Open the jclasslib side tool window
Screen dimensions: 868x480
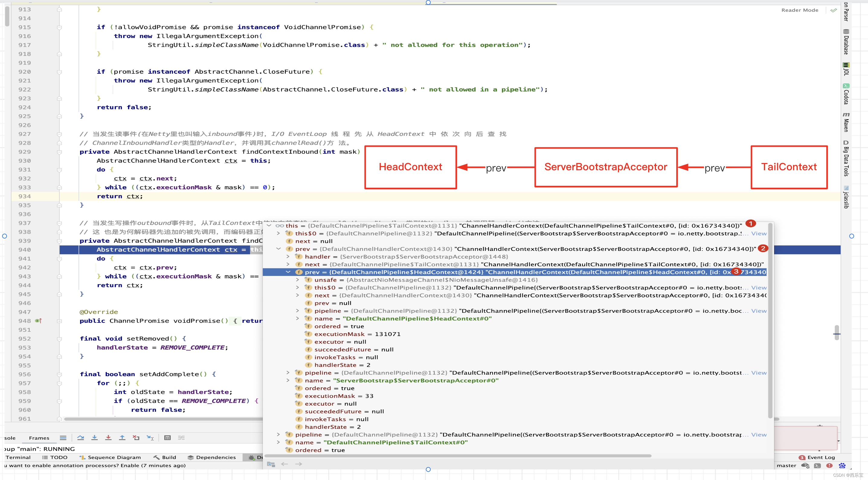pyautogui.click(x=846, y=197)
